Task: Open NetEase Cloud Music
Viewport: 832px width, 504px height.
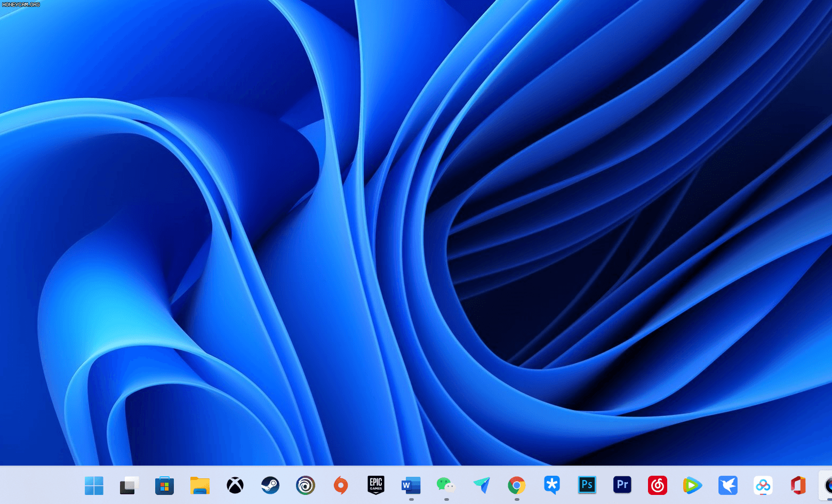Action: coord(657,485)
